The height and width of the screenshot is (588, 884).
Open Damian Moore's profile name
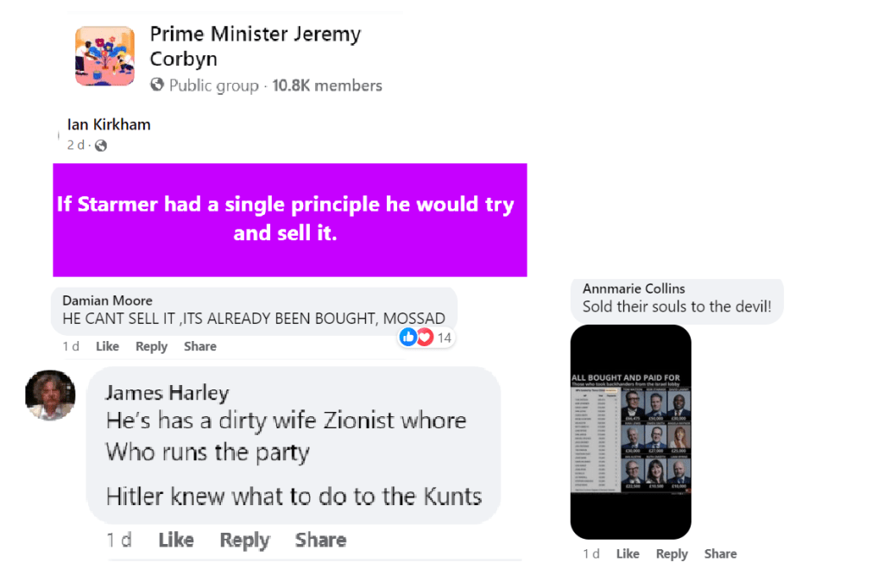(x=107, y=300)
